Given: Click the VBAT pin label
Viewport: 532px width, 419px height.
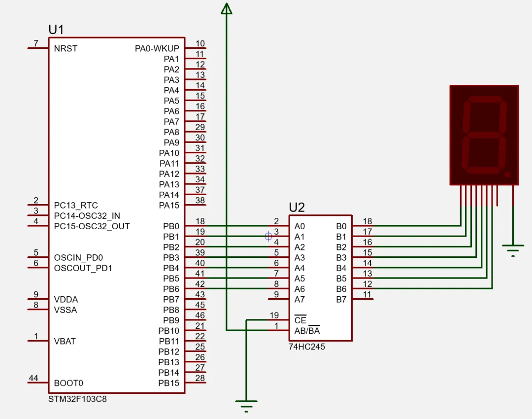Looking at the screenshot, I should coord(65,341).
